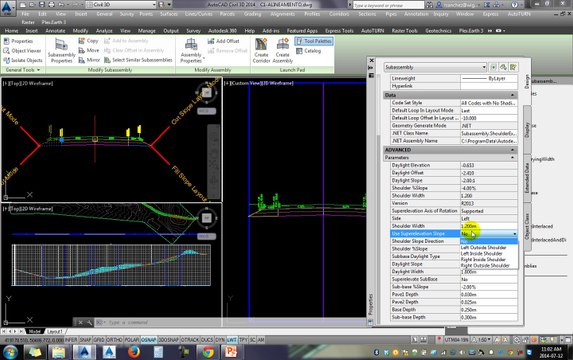Open Firefox from the taskbar
Image resolution: width=573 pixels, height=360 pixels.
point(134,352)
